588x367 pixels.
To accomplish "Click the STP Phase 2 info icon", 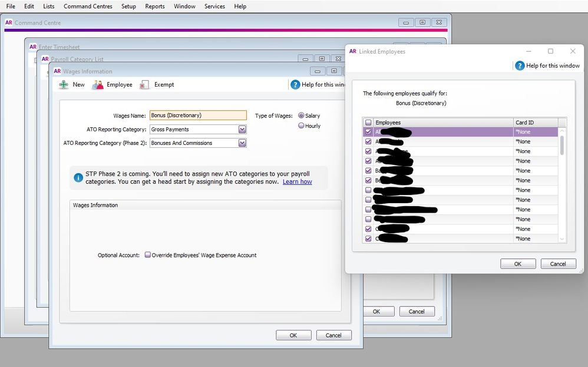I will click(x=78, y=177).
